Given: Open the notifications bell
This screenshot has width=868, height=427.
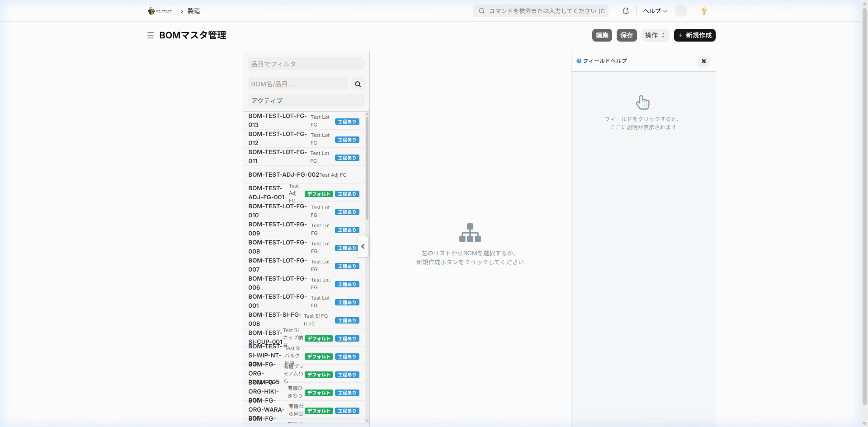Looking at the screenshot, I should [626, 11].
